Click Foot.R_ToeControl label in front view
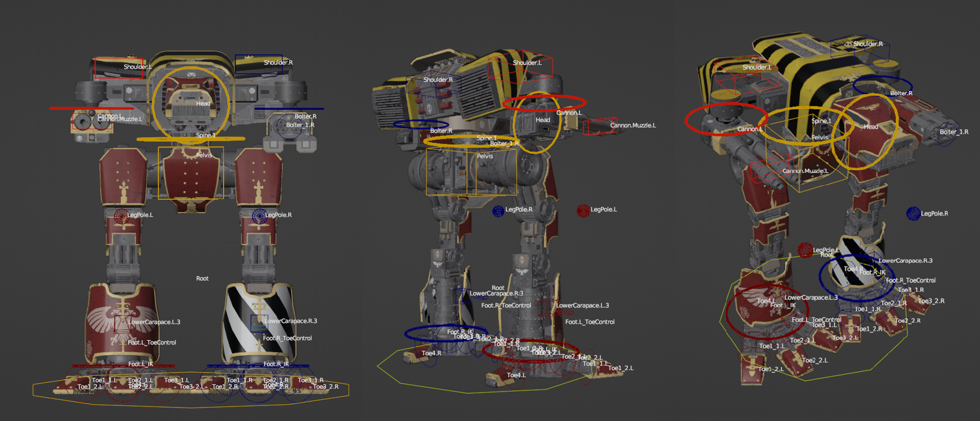Viewport: 980px width, 421px height. (x=287, y=338)
